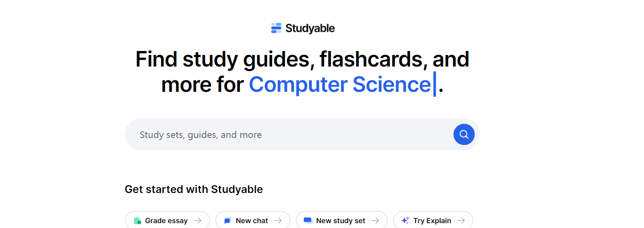Click the Studyable logo icon
Image resolution: width=644 pixels, height=228 pixels.
pyautogui.click(x=276, y=28)
